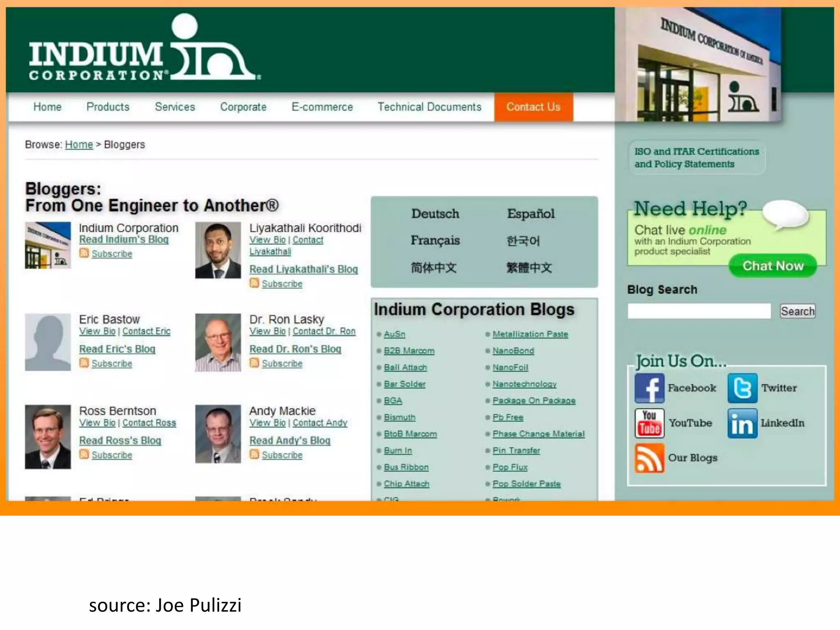Follow the Read Andy's Blog link
Viewport: 840px width, 630px height.
pyautogui.click(x=290, y=441)
